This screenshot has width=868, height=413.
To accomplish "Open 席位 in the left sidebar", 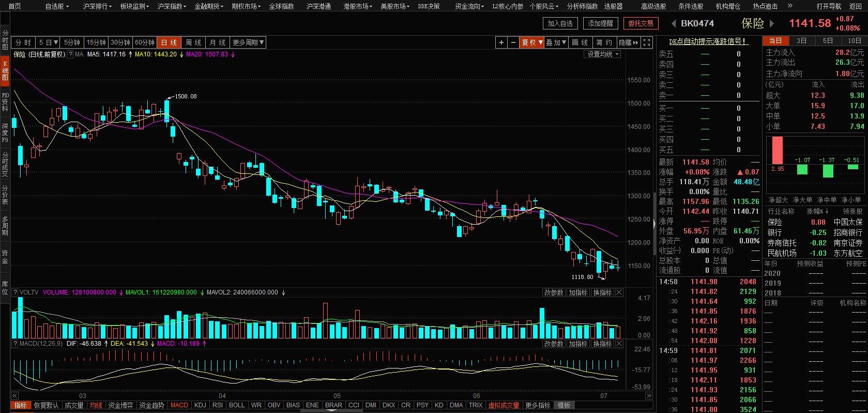I will (x=5, y=288).
